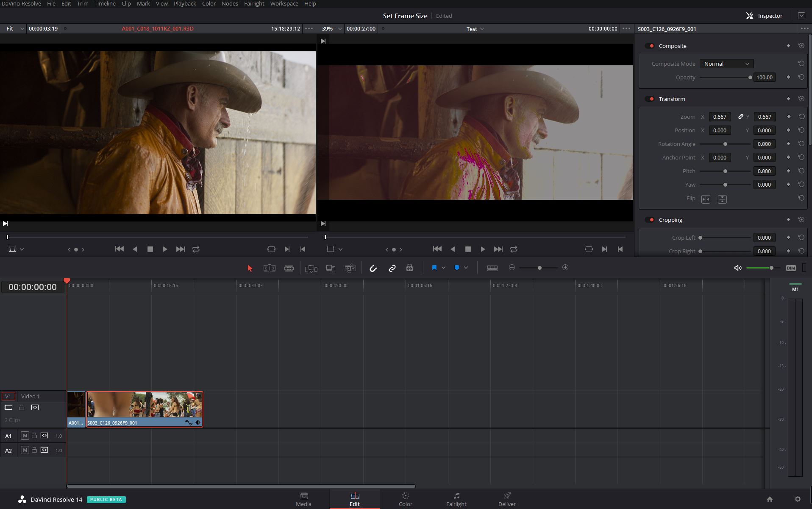Screen dimensions: 812x509
Task: Click Match Frame icon in source viewer
Action: (271, 249)
